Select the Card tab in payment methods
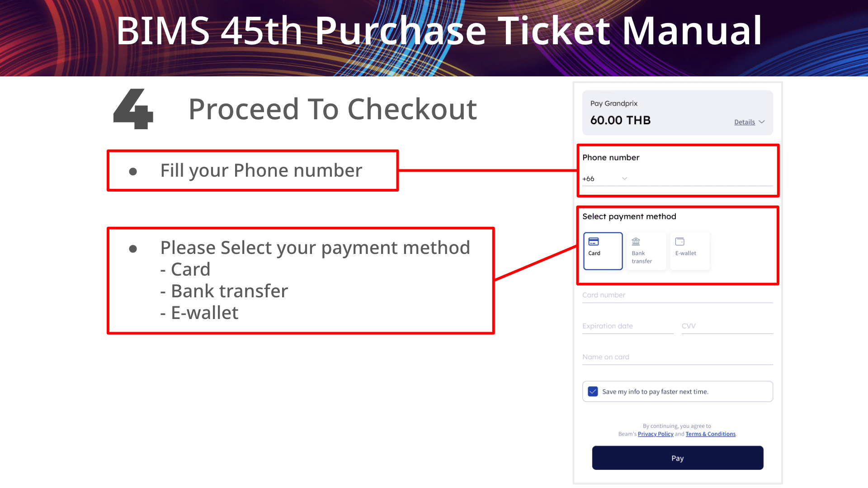Image resolution: width=868 pixels, height=488 pixels. (603, 251)
